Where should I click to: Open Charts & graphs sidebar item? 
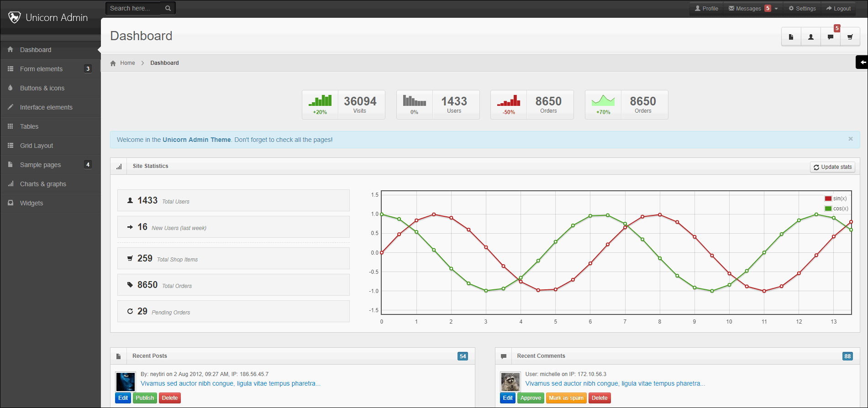coord(50,184)
